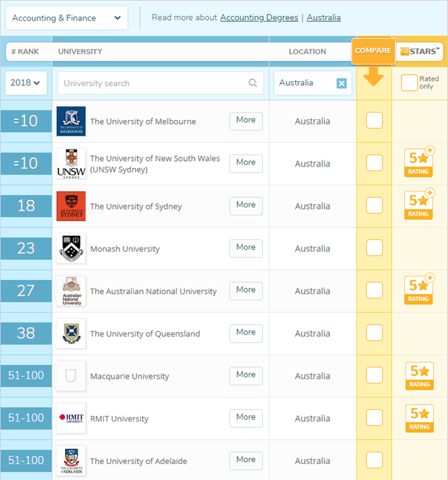The width and height of the screenshot is (448, 480).
Task: Tick compare box for University of Adelaide
Action: (374, 460)
